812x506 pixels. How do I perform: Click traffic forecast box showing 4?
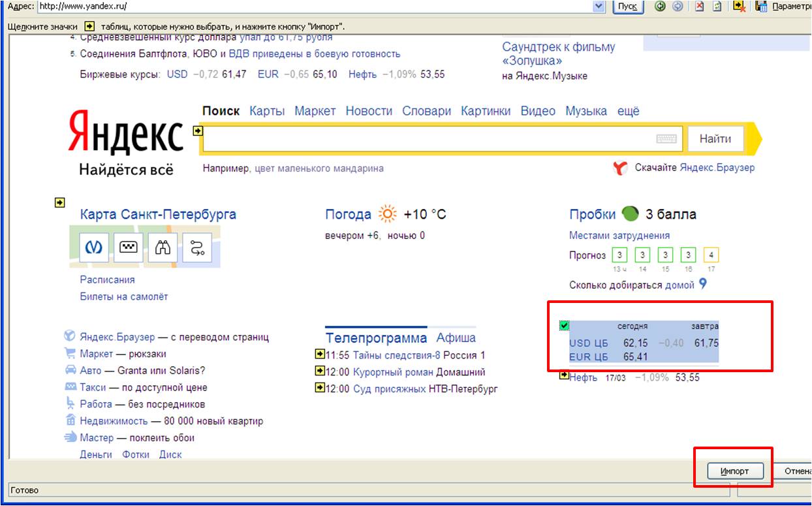(711, 255)
